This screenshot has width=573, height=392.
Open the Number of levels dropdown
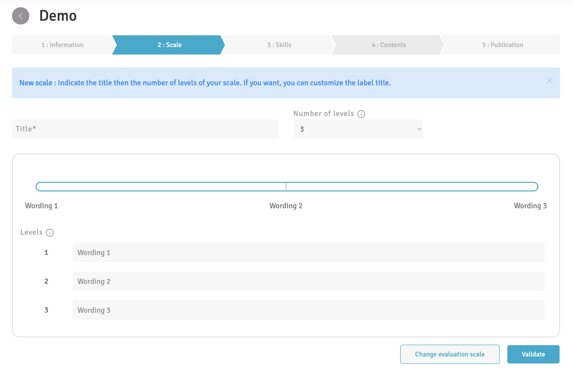pyautogui.click(x=357, y=129)
